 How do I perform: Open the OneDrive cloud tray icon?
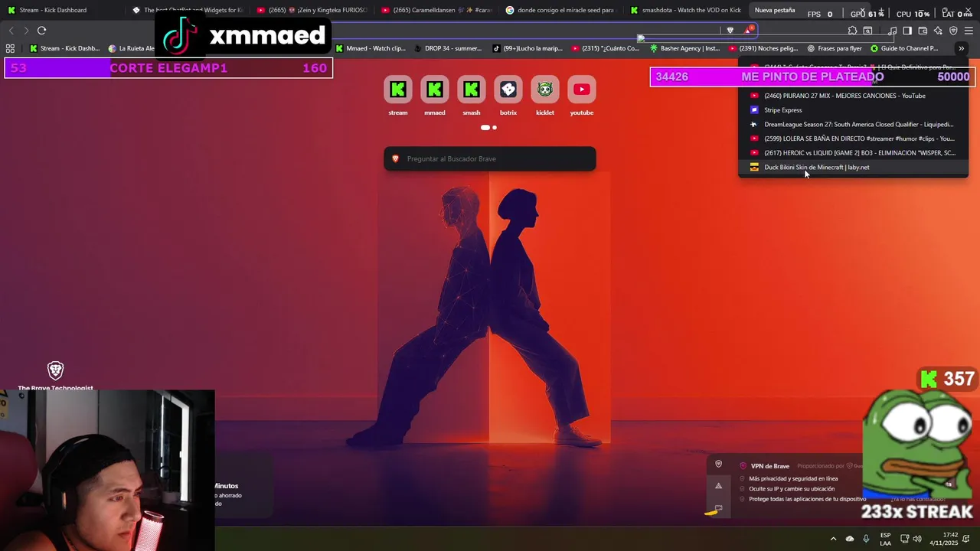tap(850, 539)
